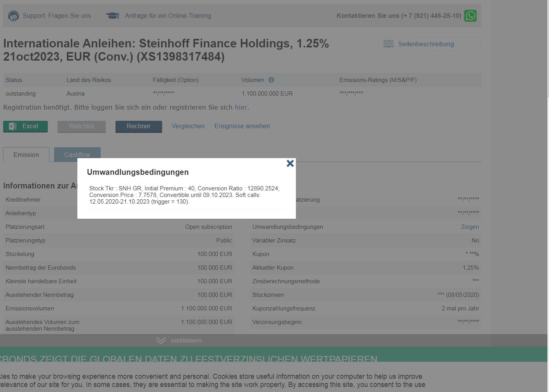Click the Seitenbeschreibung button label

point(426,44)
